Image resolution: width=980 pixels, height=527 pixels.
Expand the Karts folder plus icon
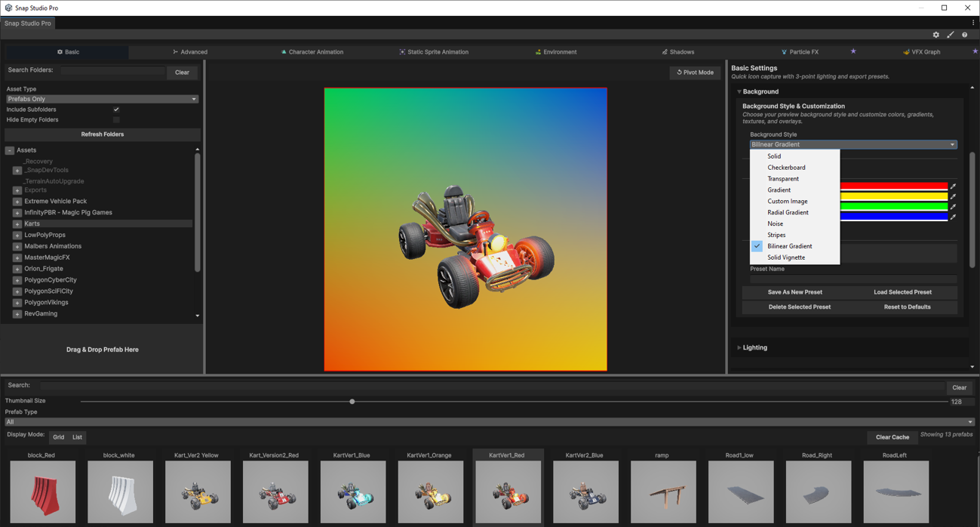tap(17, 224)
